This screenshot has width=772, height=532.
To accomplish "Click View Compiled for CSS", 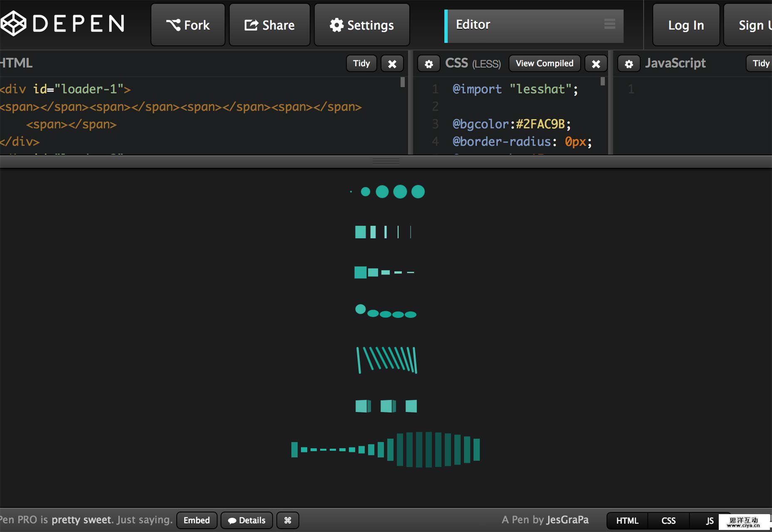I will [x=544, y=64].
